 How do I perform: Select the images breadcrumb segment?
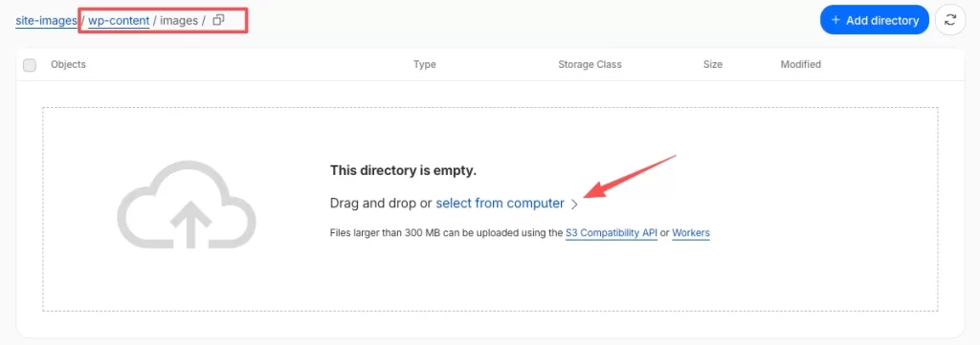(x=179, y=21)
